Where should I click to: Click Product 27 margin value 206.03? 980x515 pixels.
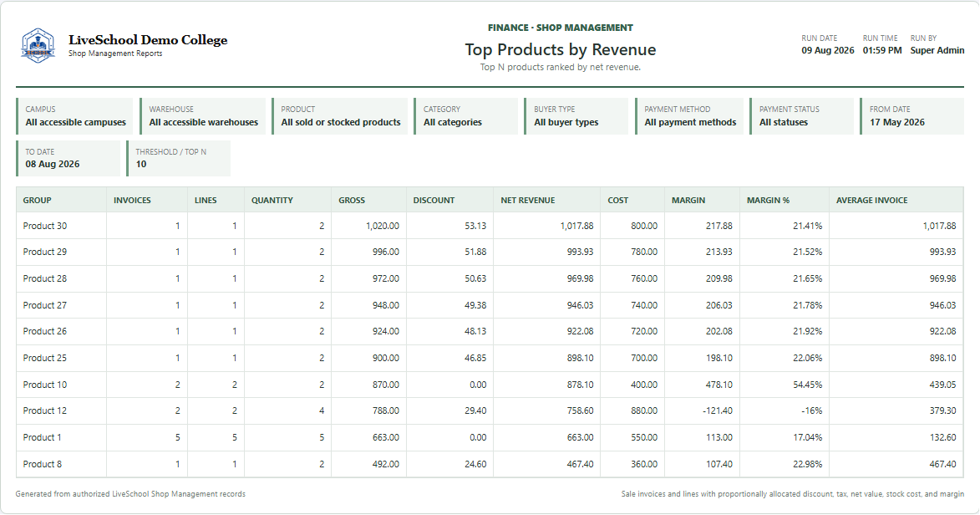point(718,305)
